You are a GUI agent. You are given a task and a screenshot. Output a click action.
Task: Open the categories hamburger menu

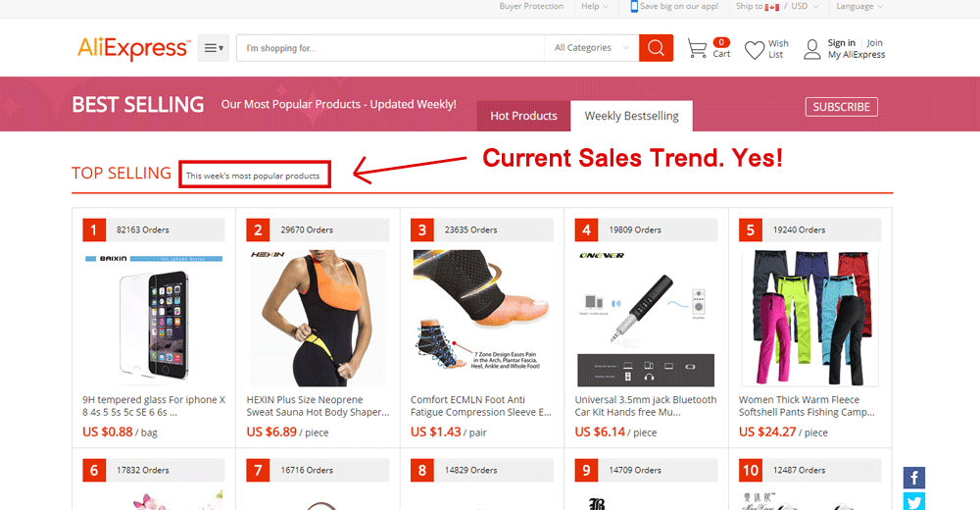tap(214, 48)
